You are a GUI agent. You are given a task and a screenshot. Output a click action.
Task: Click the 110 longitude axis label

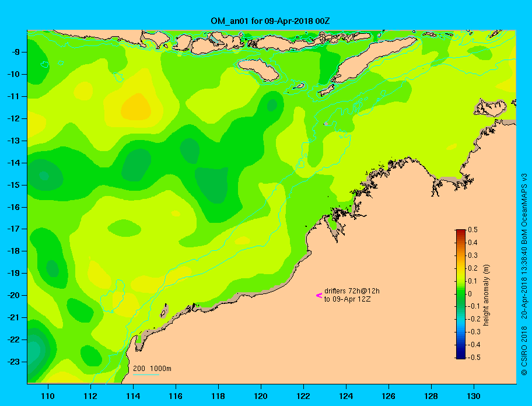click(x=48, y=396)
